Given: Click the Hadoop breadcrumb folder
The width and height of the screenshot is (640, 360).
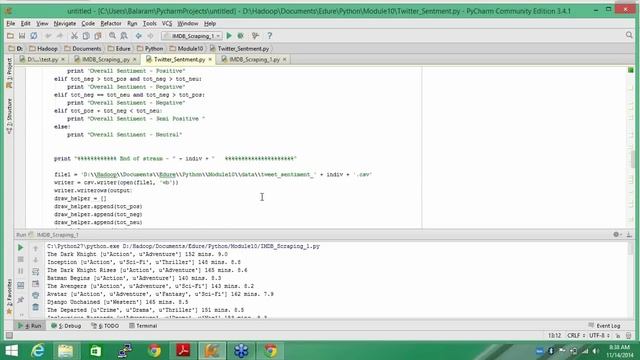Looking at the screenshot, I should [43, 49].
